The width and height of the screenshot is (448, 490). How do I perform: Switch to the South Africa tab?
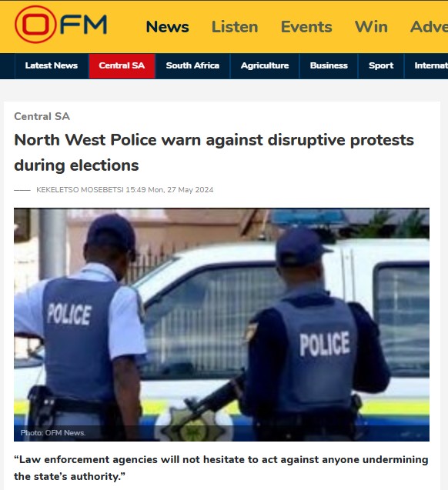192,65
